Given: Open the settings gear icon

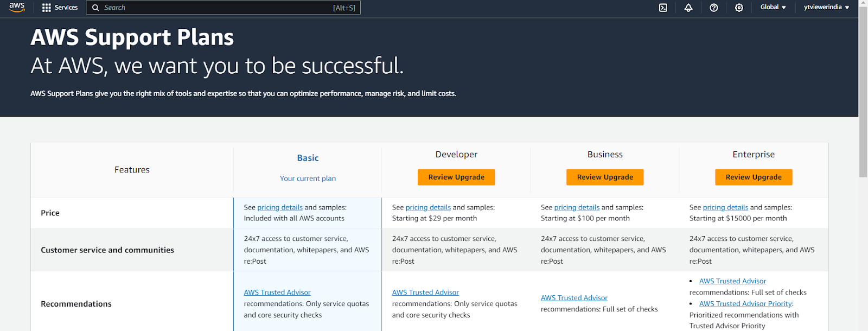Looking at the screenshot, I should 739,8.
